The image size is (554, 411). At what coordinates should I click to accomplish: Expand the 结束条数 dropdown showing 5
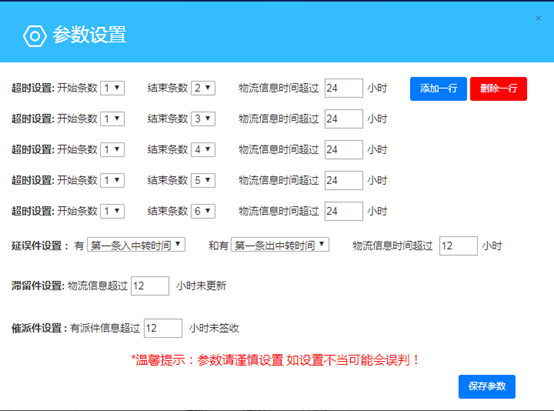tap(203, 180)
